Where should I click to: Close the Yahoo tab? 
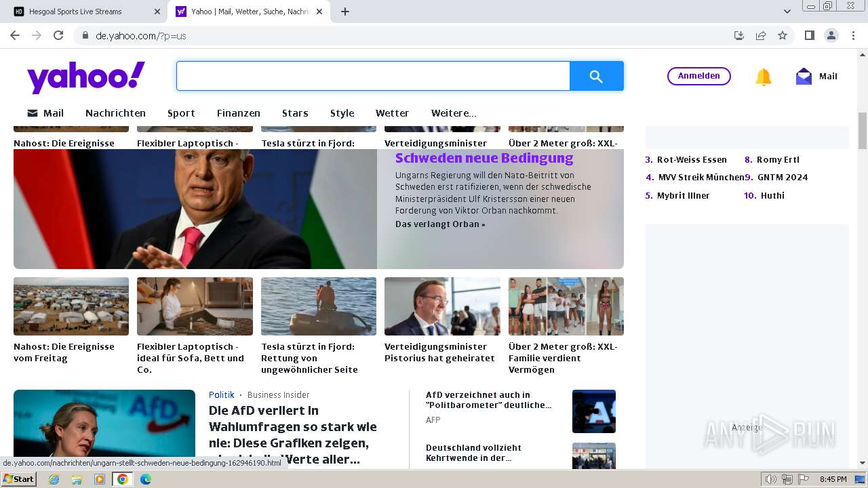(319, 12)
